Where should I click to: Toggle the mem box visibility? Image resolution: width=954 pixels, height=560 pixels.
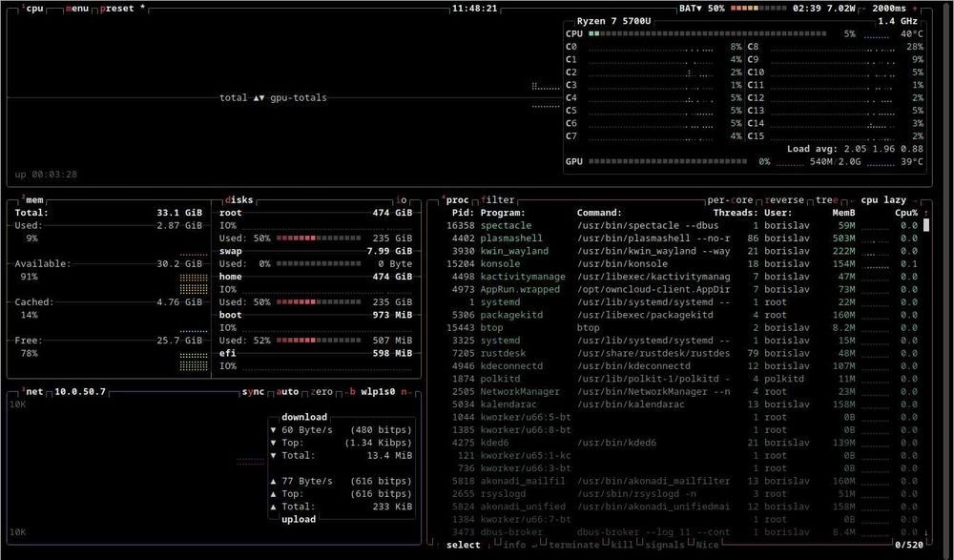pos(32,199)
